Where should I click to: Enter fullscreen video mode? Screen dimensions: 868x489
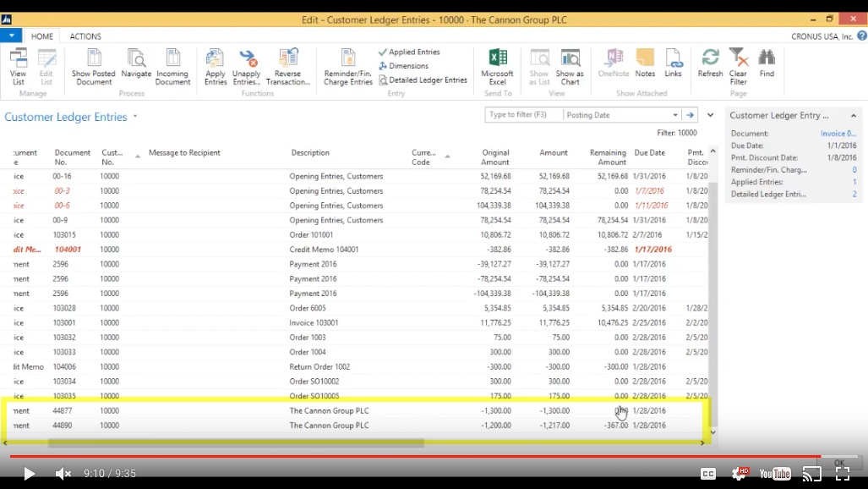coord(842,473)
